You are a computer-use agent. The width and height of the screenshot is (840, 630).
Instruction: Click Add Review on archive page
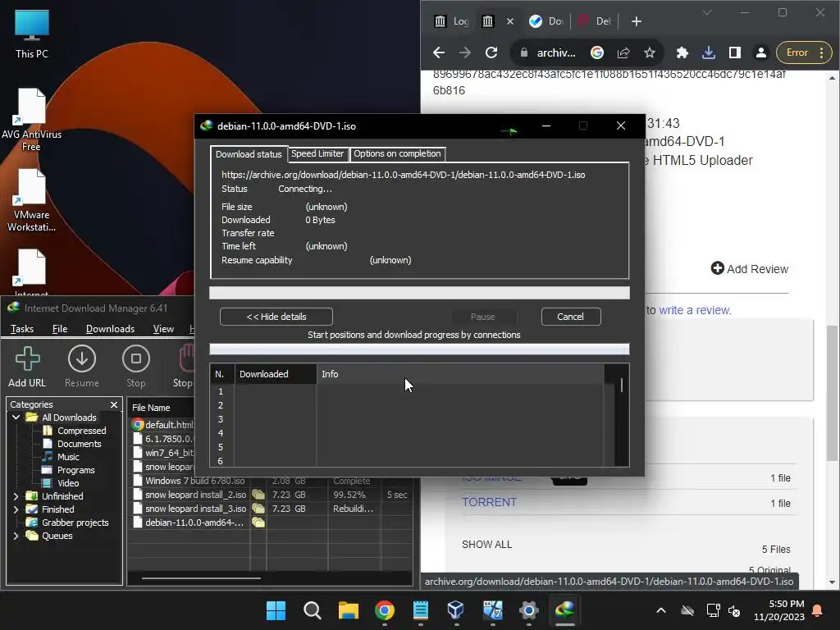coord(749,269)
